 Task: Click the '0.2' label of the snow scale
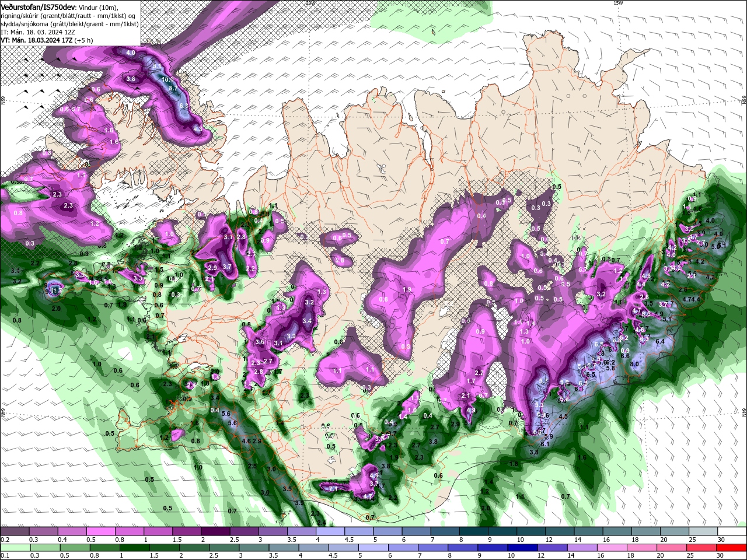5,540
